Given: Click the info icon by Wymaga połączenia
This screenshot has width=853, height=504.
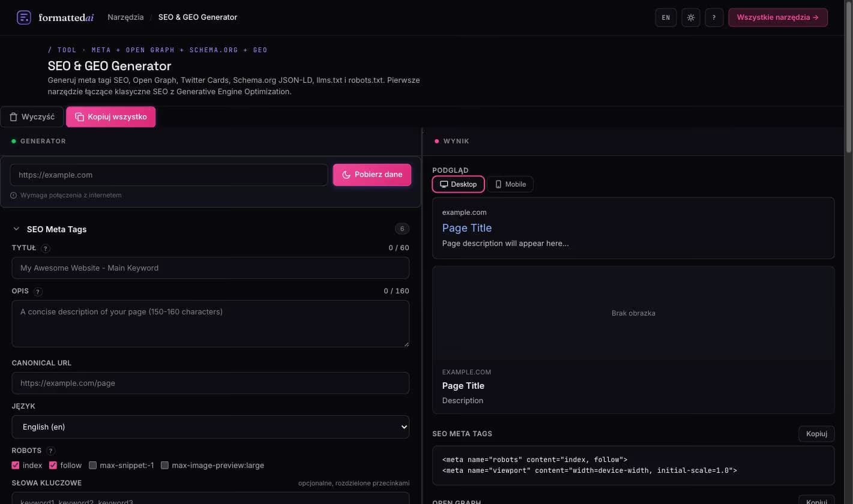Looking at the screenshot, I should (13, 195).
